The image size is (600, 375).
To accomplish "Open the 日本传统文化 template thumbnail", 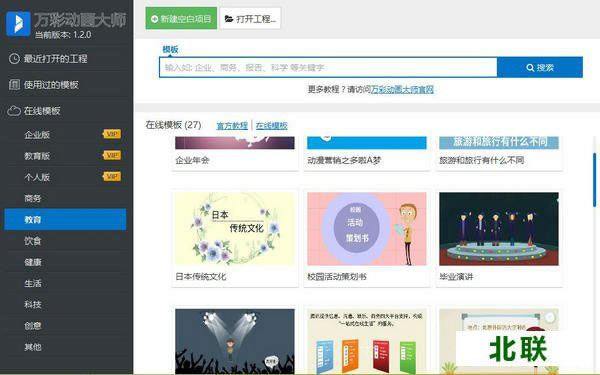I will click(x=235, y=229).
